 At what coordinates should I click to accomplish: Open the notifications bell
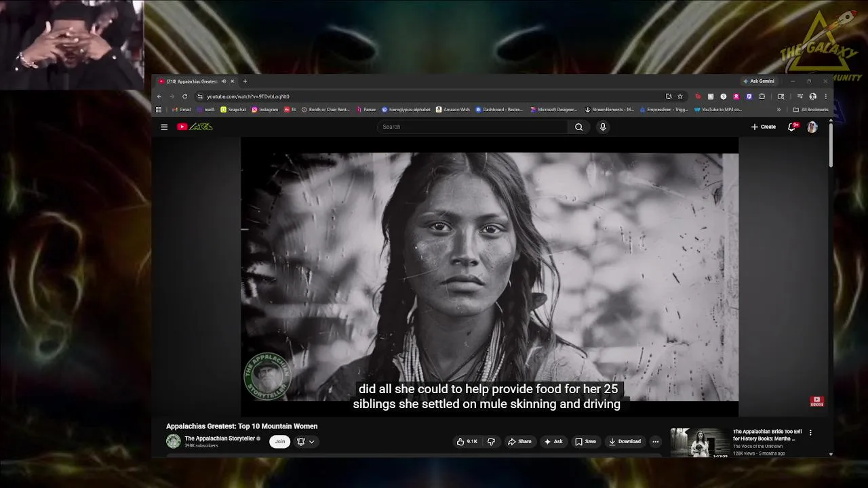tap(791, 127)
